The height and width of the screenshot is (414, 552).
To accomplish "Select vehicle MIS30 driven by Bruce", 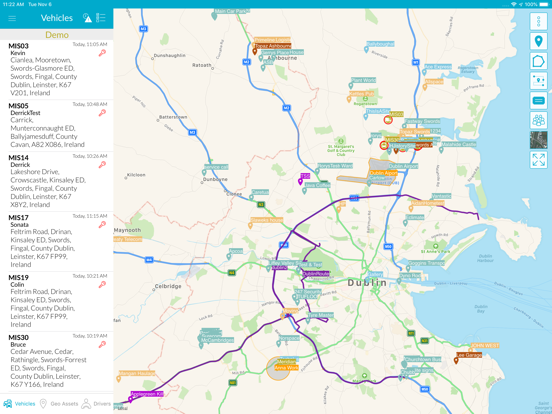I will click(57, 361).
